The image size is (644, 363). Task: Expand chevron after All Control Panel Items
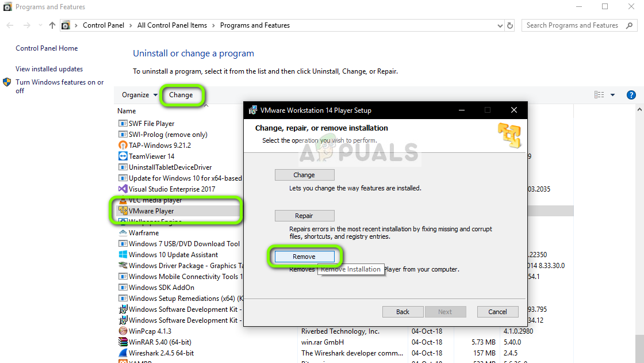tap(213, 25)
